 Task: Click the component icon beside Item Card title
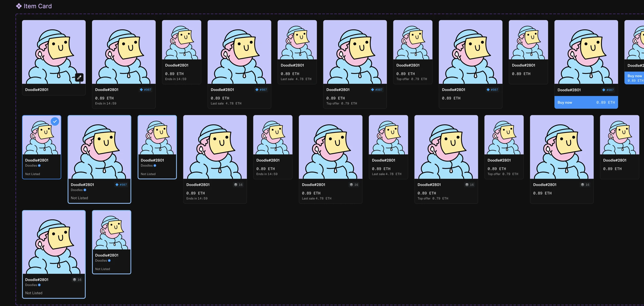(x=19, y=6)
